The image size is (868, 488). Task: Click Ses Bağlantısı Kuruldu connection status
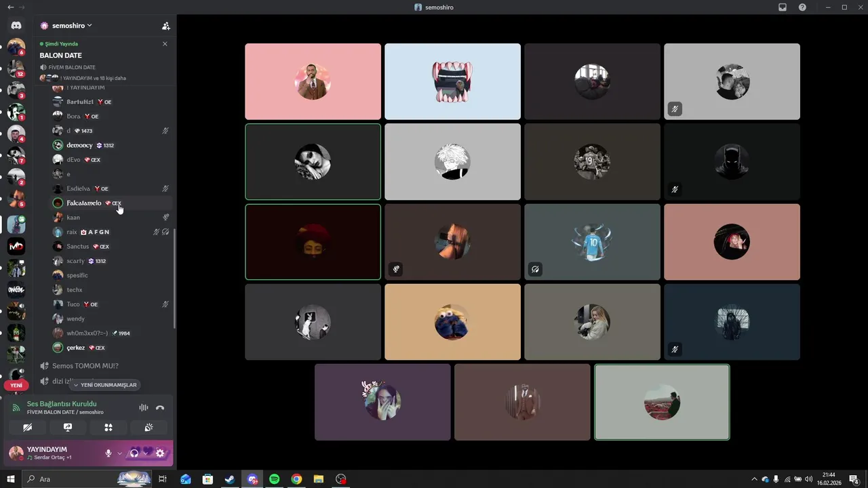point(62,404)
